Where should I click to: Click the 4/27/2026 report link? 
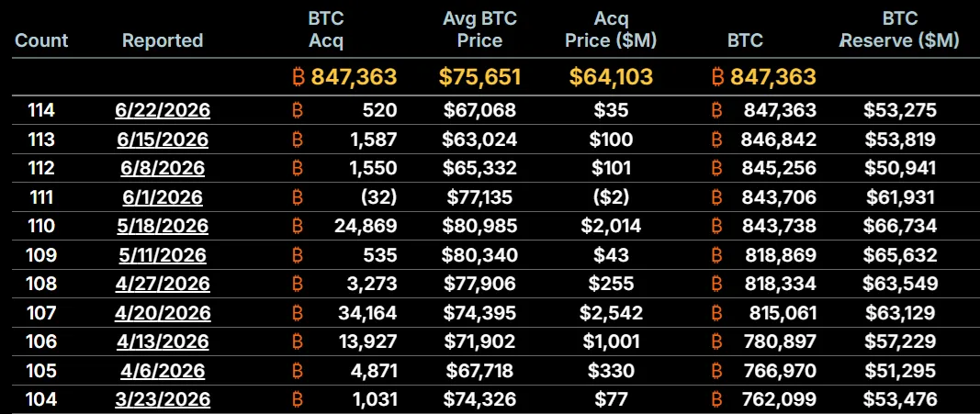pos(163,285)
